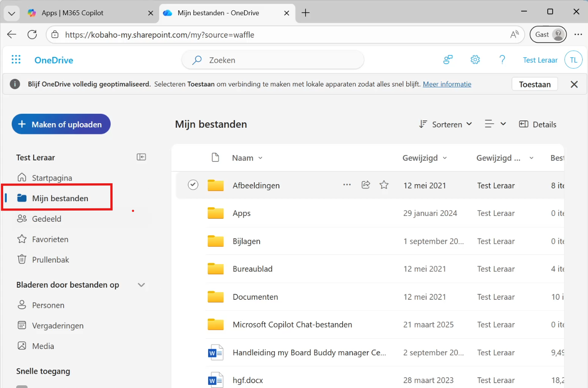588x388 pixels.
Task: Click the Zoeken search box
Action: click(x=278, y=60)
